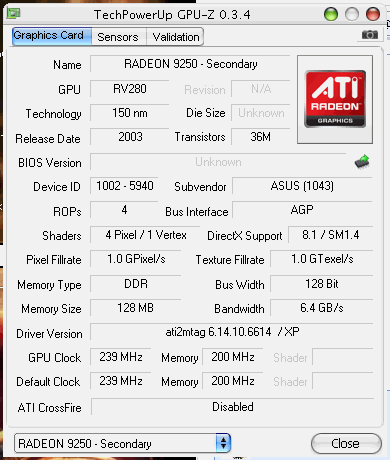The height and width of the screenshot is (460, 390).
Task: Click the Driver Version field
Action: [x=232, y=332]
